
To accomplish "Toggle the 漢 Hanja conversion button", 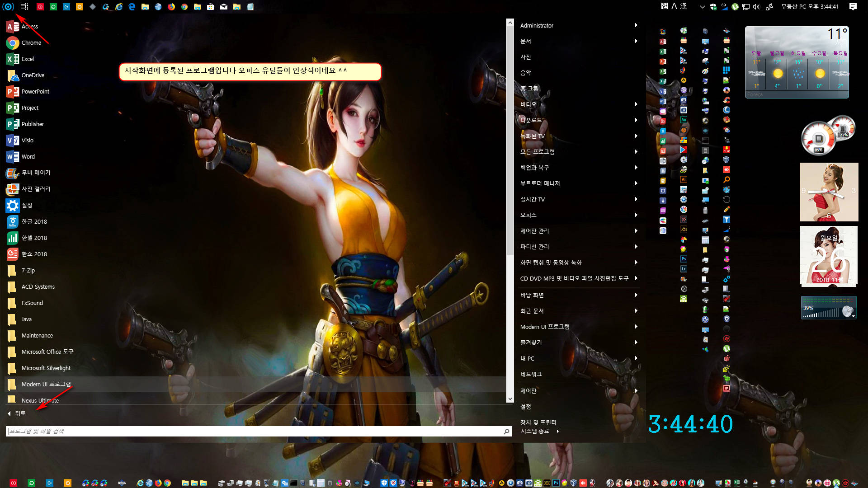I will click(684, 6).
